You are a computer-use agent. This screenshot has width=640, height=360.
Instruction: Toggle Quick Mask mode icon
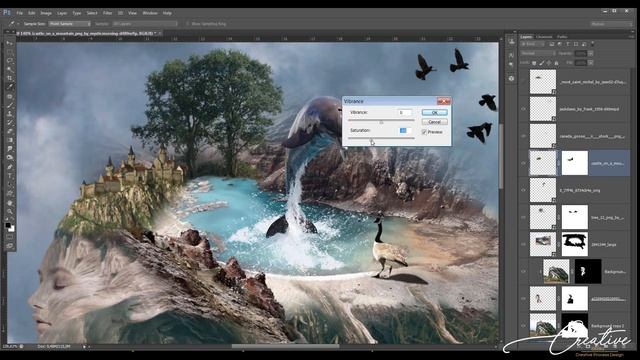pyautogui.click(x=9, y=237)
